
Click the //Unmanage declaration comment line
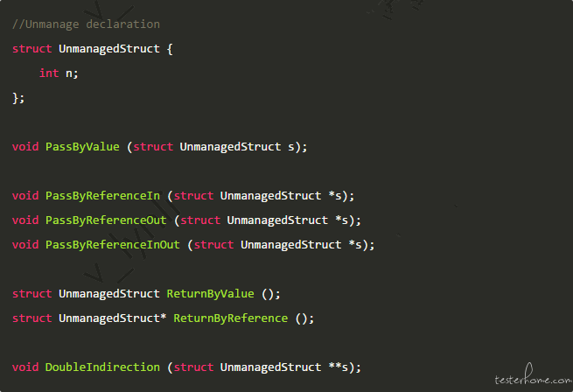(x=86, y=24)
